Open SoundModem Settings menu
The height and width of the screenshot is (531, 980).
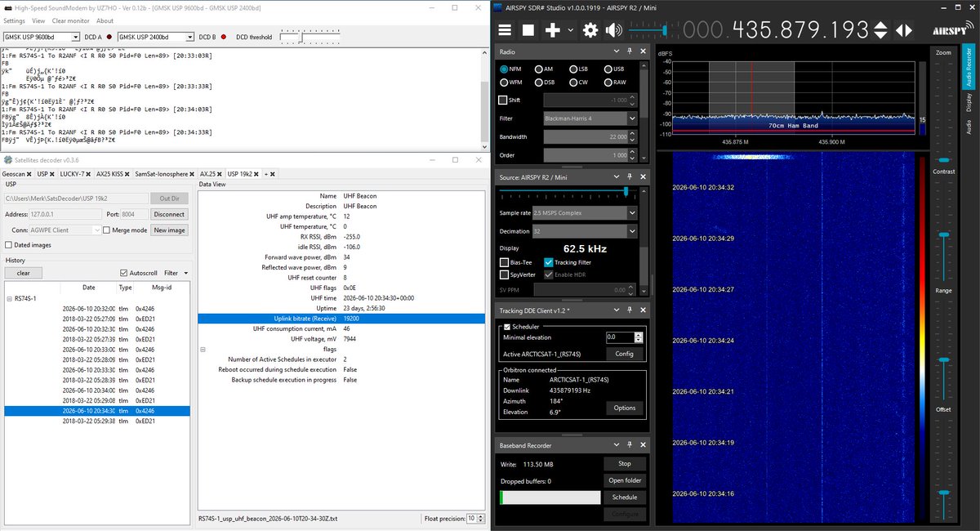point(14,20)
